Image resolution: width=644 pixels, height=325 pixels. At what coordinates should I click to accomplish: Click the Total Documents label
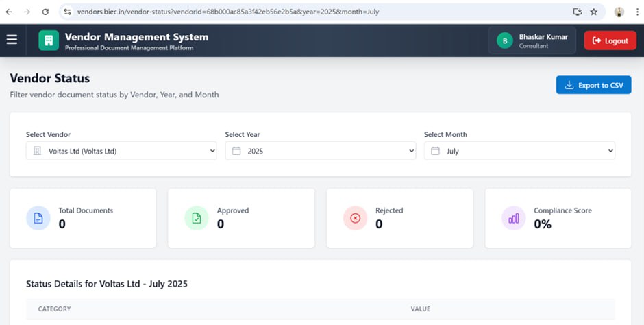(86, 210)
